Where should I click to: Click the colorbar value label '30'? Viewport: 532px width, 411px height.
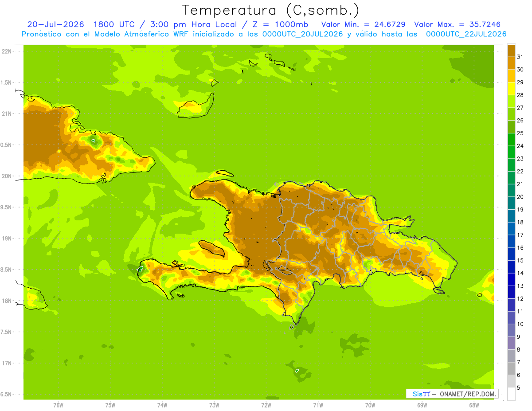[520, 70]
